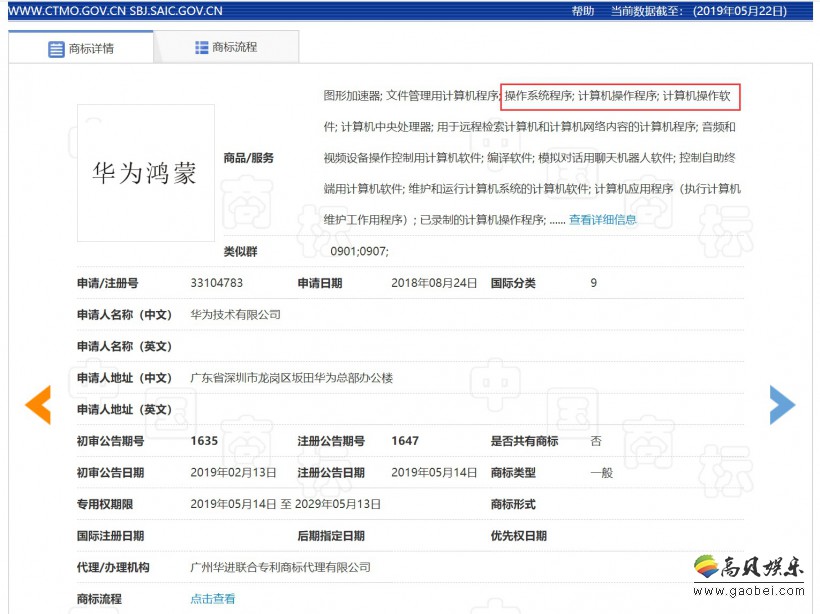The height and width of the screenshot is (614, 820).
Task: Select applicant name 华为技术有限公司
Action: point(236,314)
